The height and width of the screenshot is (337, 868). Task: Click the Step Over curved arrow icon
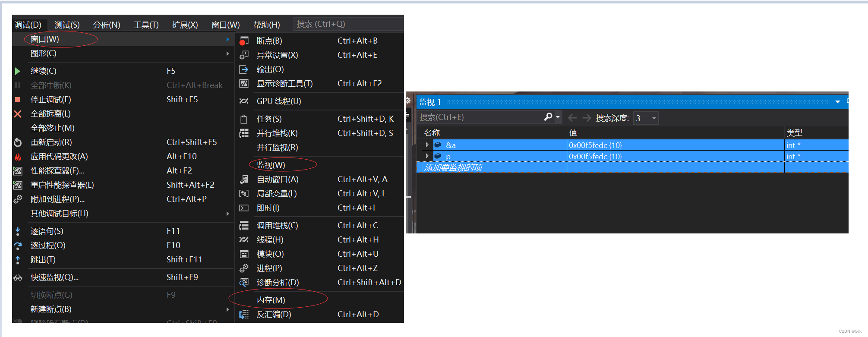click(x=18, y=246)
